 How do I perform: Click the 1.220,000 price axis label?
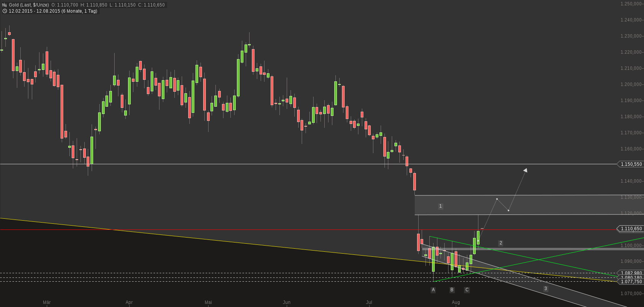(631, 52)
